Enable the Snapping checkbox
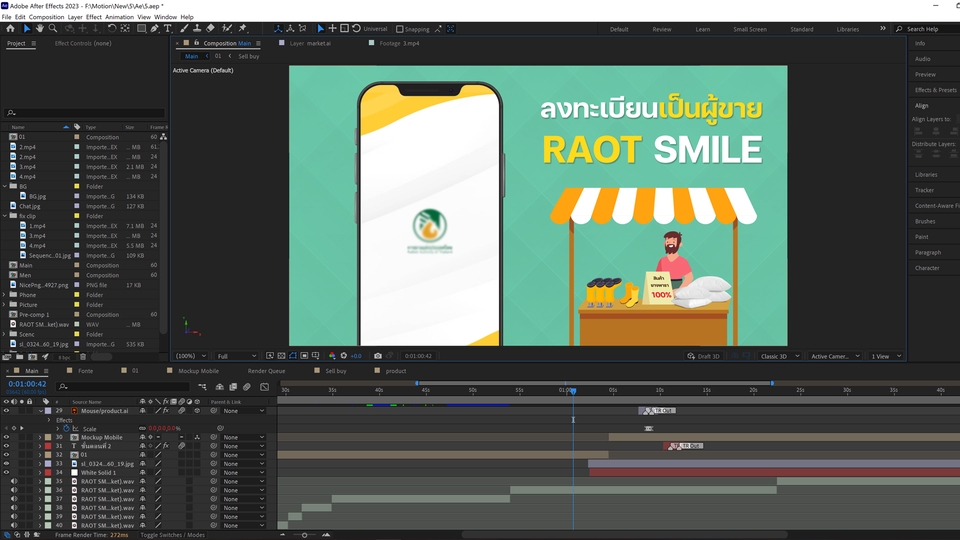 point(400,29)
